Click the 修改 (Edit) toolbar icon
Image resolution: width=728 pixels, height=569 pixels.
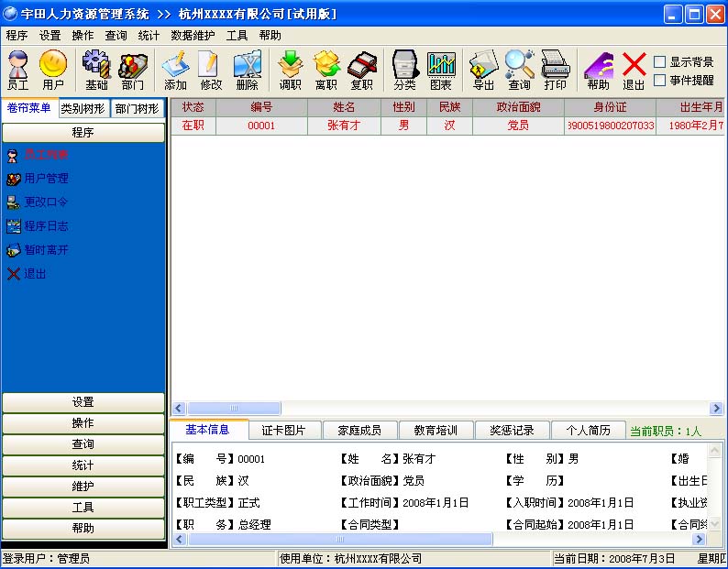[x=210, y=70]
